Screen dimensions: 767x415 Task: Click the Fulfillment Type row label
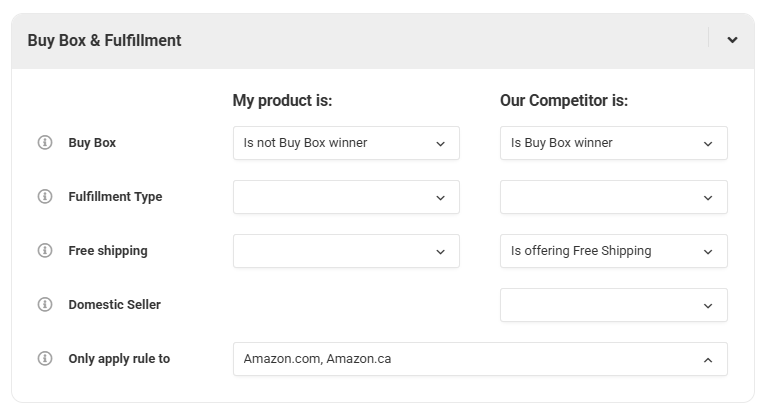click(115, 197)
